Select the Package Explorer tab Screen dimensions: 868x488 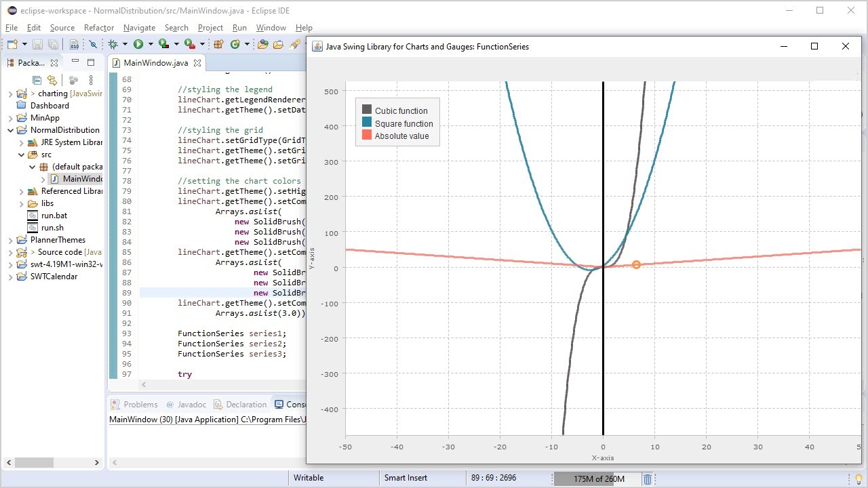tap(31, 63)
